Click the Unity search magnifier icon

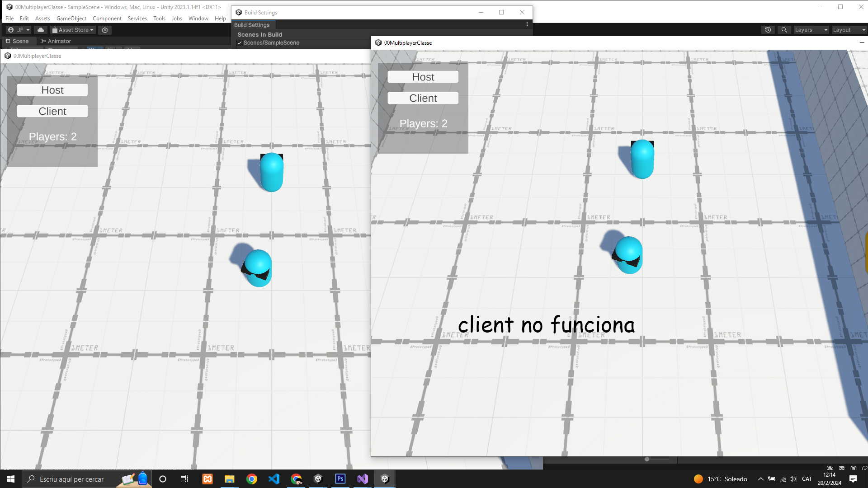(x=784, y=30)
